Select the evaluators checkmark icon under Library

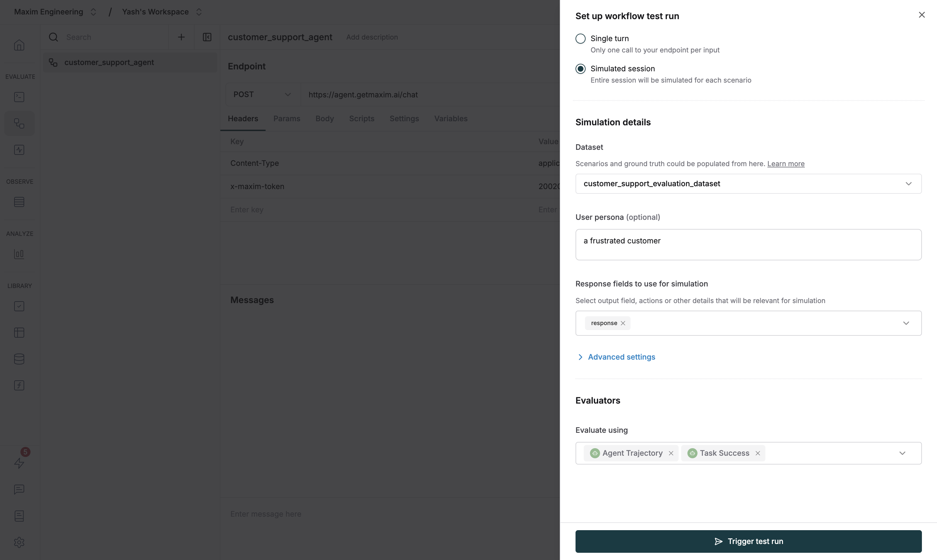point(19,306)
